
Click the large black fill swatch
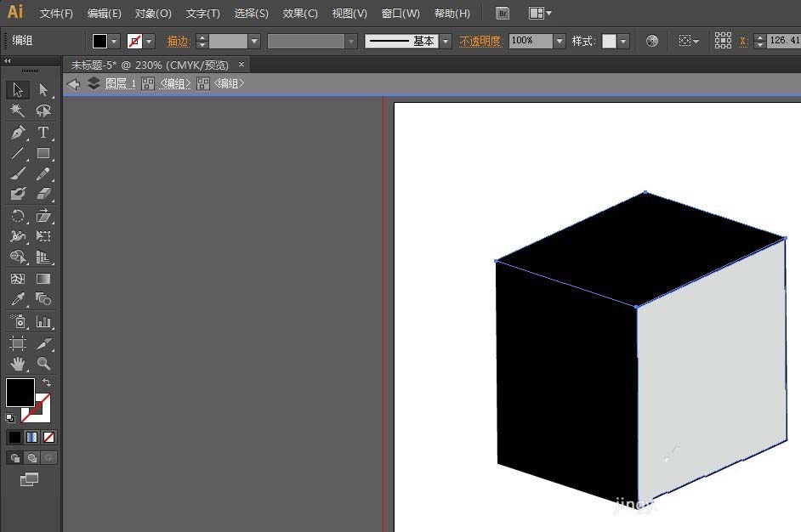20,393
